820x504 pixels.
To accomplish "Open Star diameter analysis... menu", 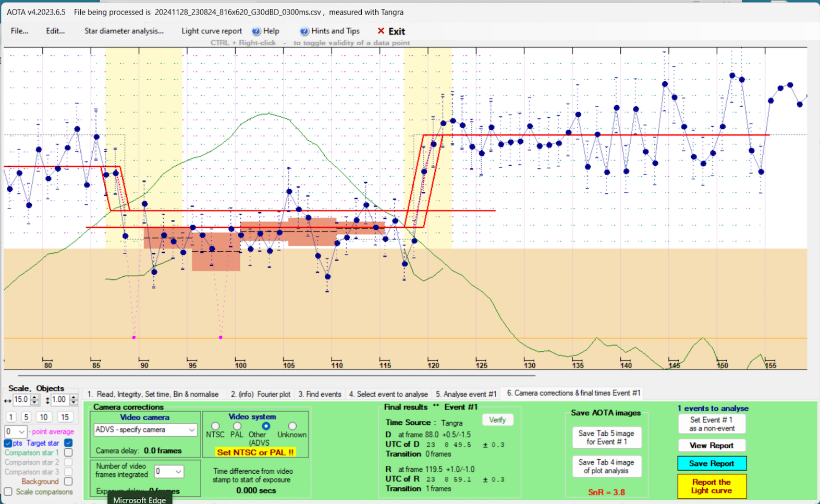I will 124,31.
